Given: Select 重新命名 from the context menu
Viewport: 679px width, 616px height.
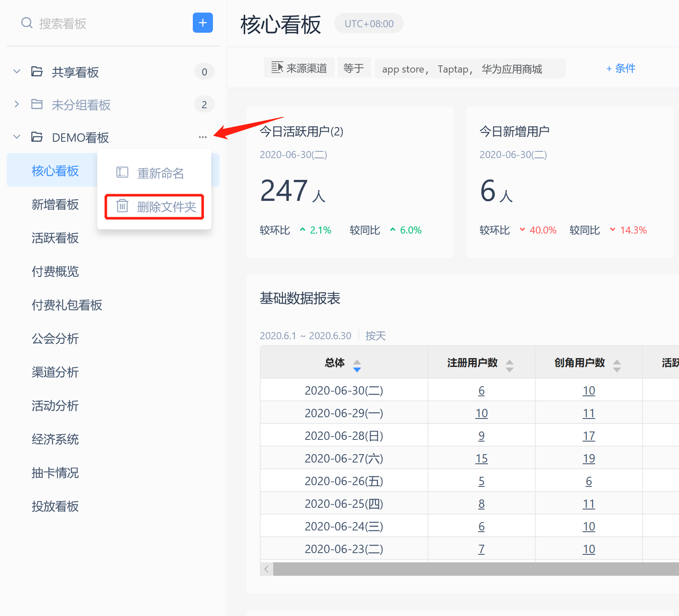Looking at the screenshot, I should (x=160, y=173).
